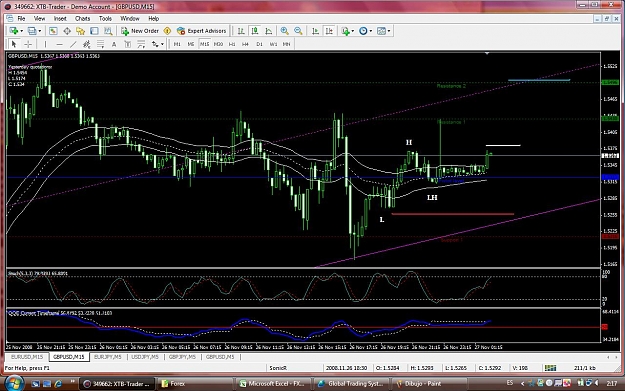Screen dimensions: 625x391
Task: Click the New Order button
Action: [140, 31]
